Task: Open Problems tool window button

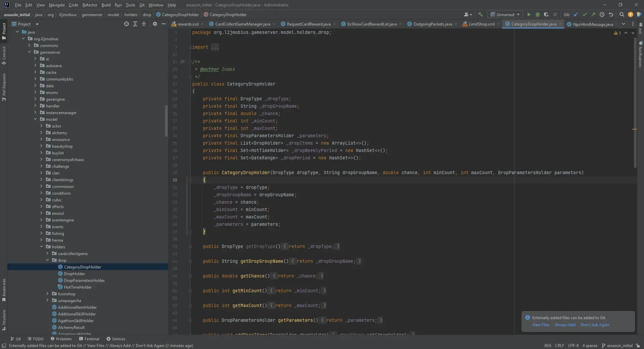Action: [61, 339]
